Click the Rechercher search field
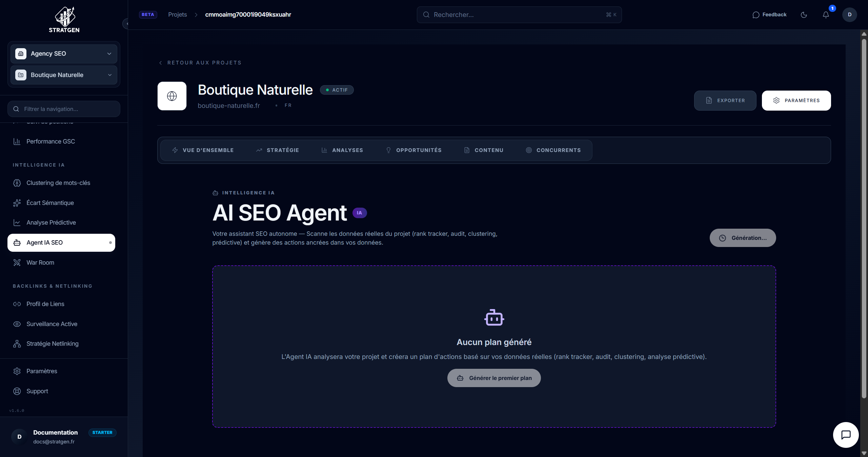This screenshot has height=457, width=868. tap(519, 15)
